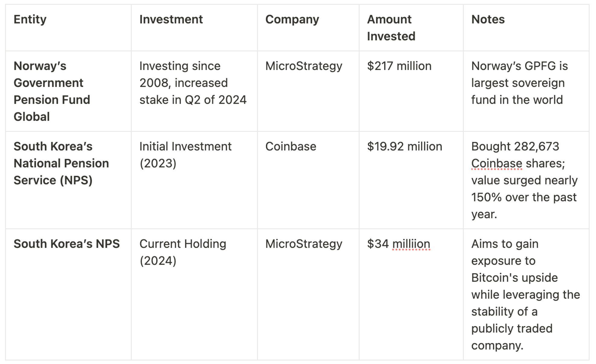
Task: Click the $217 million amount cell
Action: (411, 91)
